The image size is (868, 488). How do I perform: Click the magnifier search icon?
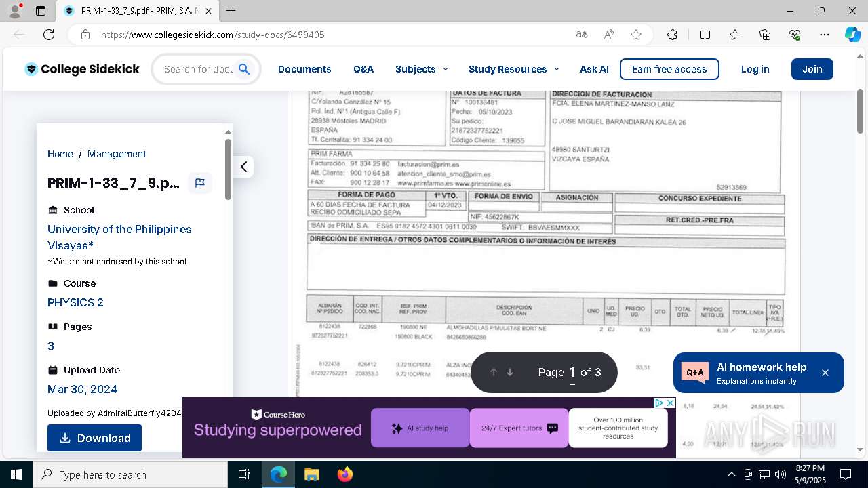[245, 69]
